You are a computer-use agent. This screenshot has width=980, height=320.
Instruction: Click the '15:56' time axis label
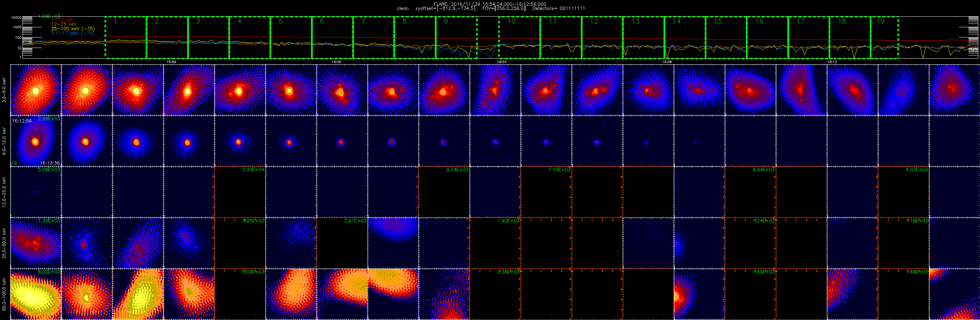point(171,62)
